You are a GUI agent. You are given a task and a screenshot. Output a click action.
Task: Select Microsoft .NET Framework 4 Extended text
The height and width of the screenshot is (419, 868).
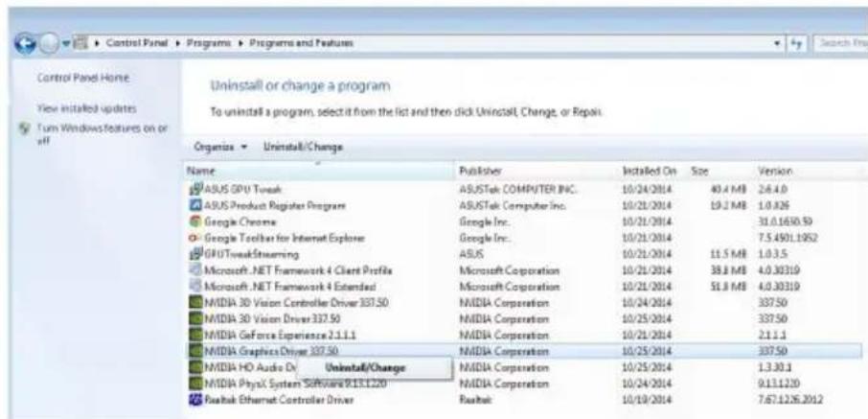[290, 287]
